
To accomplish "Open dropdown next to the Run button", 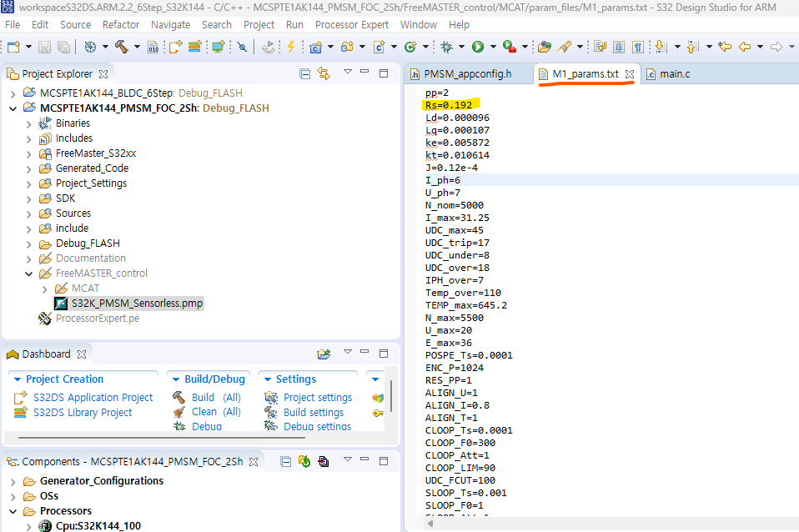I will [x=493, y=47].
